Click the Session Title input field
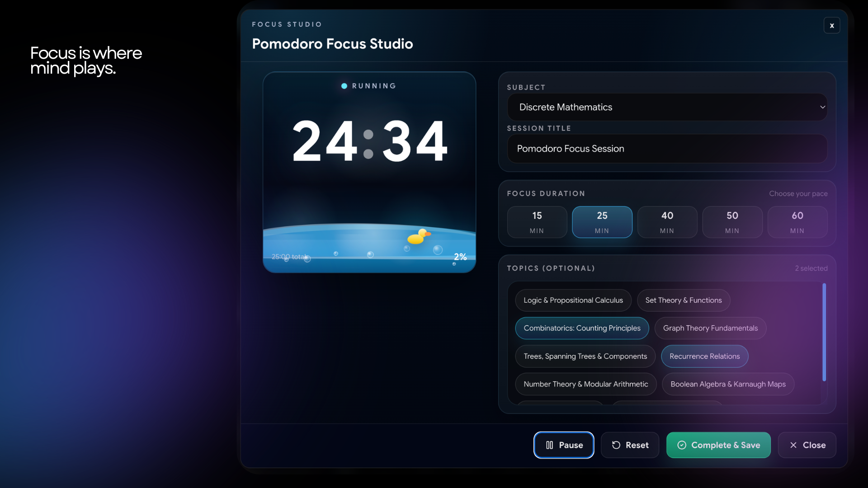Screen dimensions: 868x488 tap(667, 149)
